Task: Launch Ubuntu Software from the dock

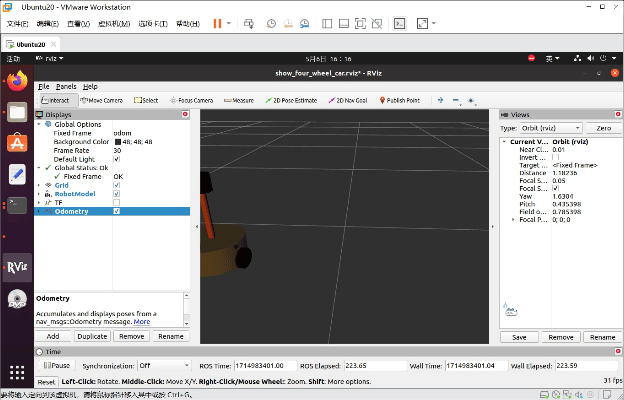Action: click(17, 143)
